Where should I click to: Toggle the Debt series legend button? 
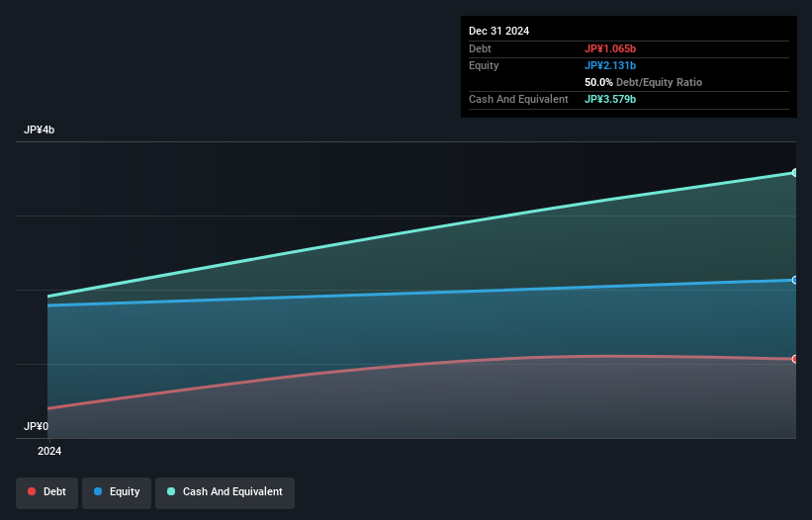click(x=46, y=492)
